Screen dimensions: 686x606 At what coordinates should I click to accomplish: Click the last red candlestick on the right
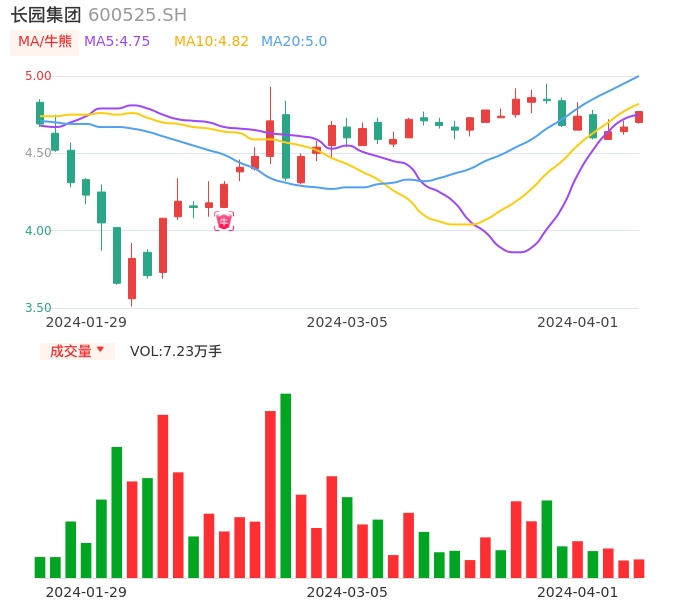[639, 117]
